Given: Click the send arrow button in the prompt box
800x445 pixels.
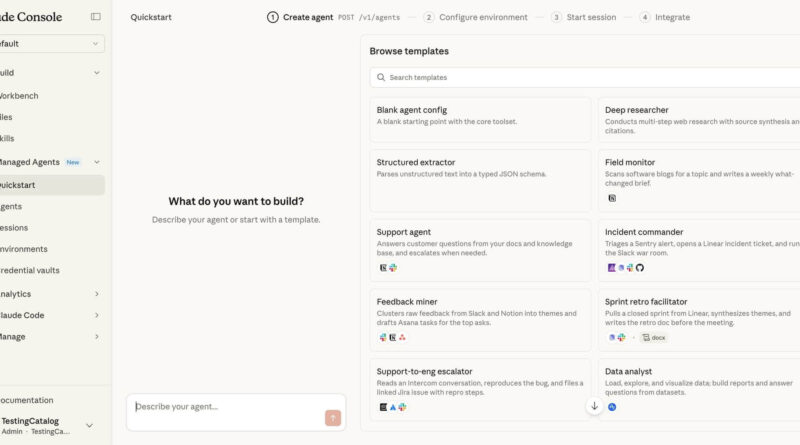Looking at the screenshot, I should [333, 418].
